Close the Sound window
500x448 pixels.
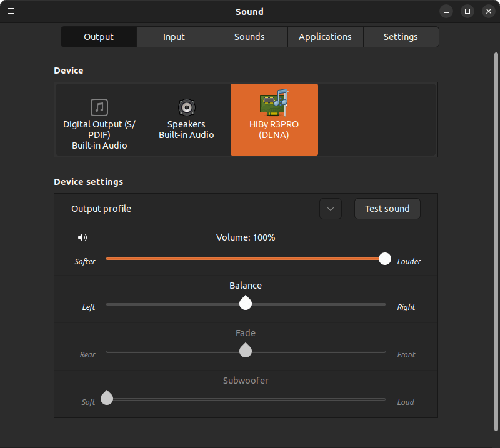(488, 11)
